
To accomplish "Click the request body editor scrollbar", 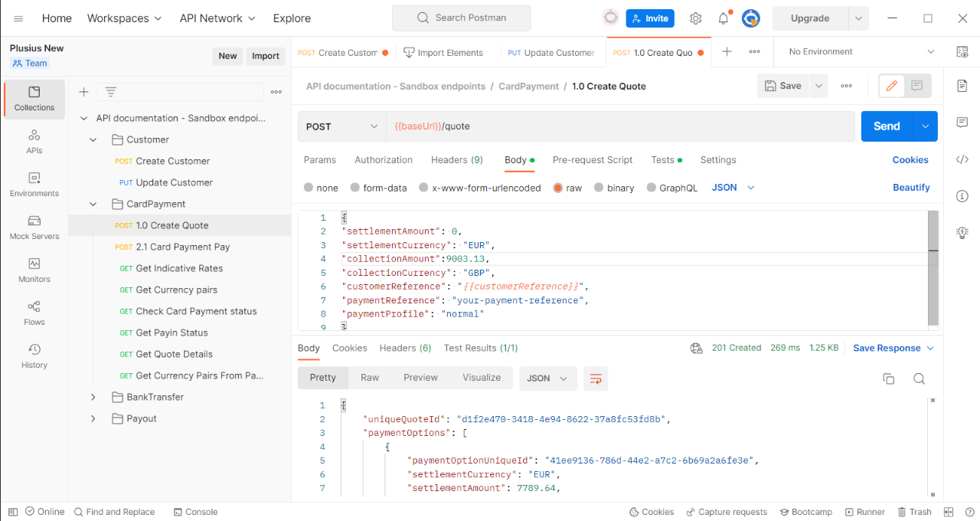I will pos(933,268).
